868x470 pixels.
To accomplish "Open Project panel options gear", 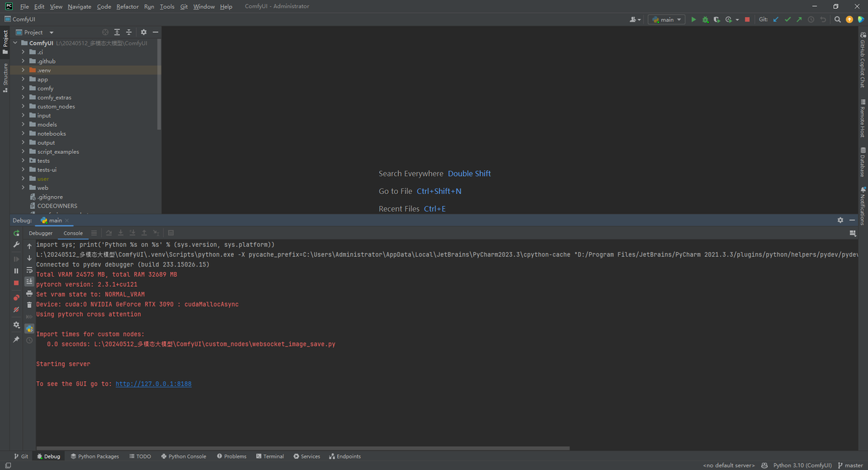I will point(143,32).
